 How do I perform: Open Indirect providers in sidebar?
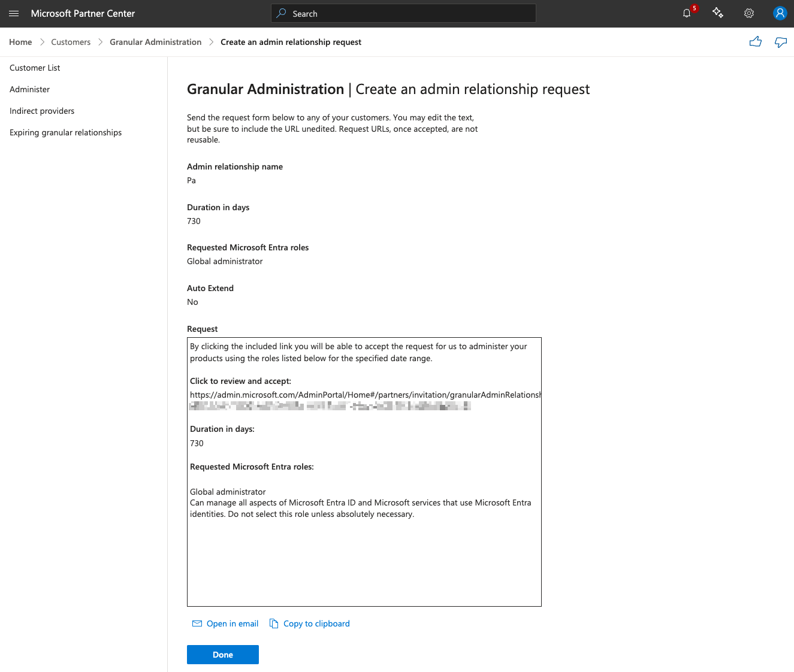pyautogui.click(x=42, y=111)
